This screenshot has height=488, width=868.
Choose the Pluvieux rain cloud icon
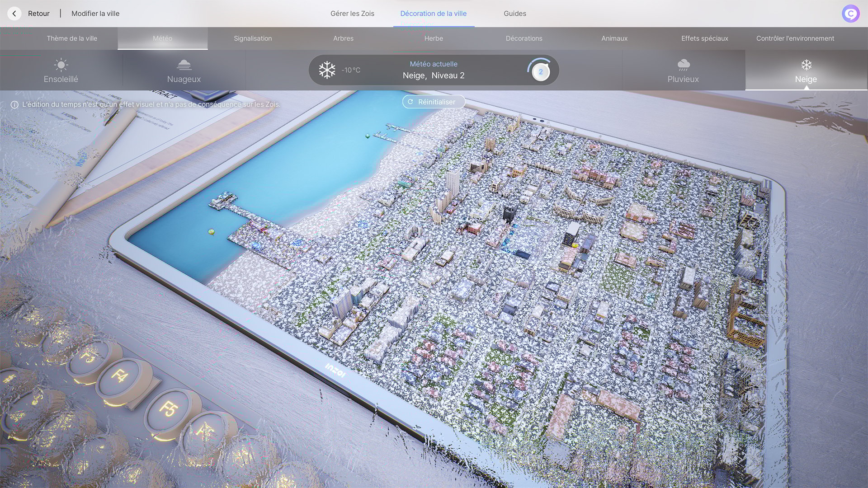[x=683, y=65]
